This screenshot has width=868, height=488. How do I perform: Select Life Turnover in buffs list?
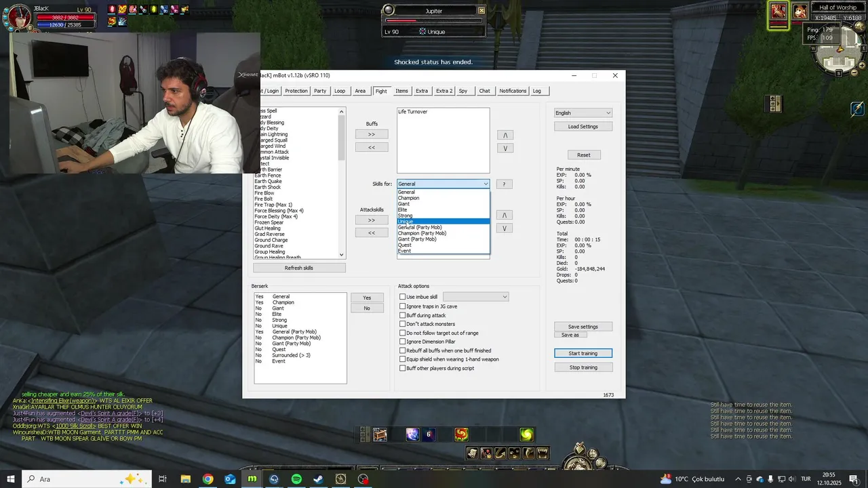pyautogui.click(x=413, y=111)
